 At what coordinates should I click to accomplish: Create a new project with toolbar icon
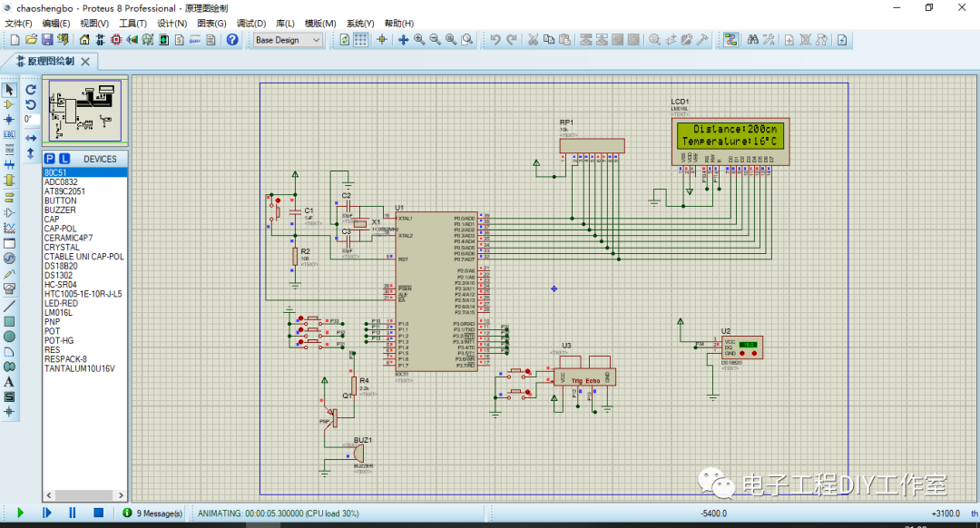[x=15, y=40]
